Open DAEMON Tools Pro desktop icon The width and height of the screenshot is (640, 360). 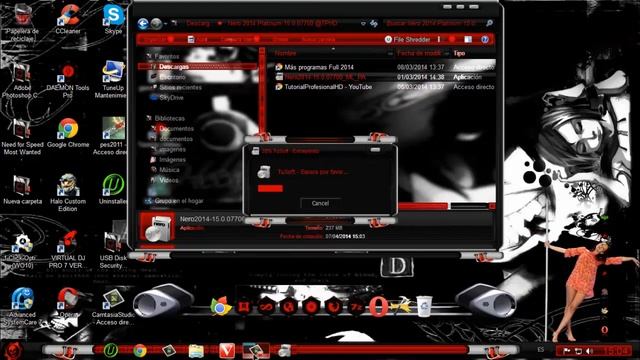(x=68, y=80)
